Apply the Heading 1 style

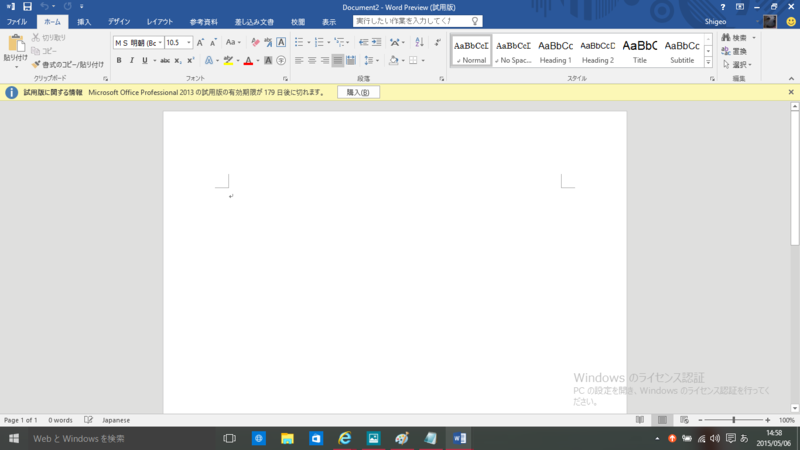coord(556,51)
